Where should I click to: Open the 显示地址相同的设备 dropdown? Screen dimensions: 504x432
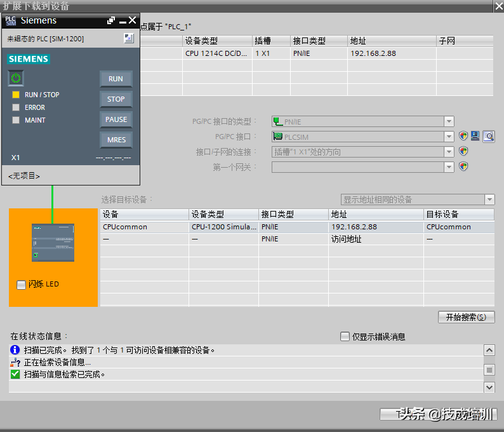click(489, 199)
